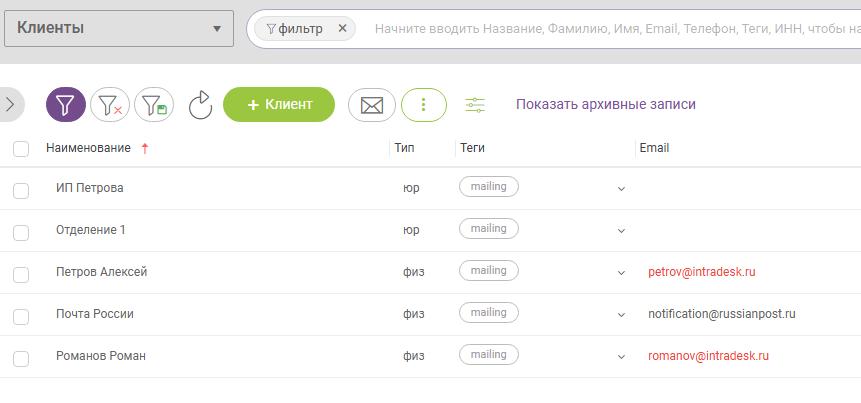Open the column settings sliders icon
Screen dimensions: 861x403
tap(475, 104)
